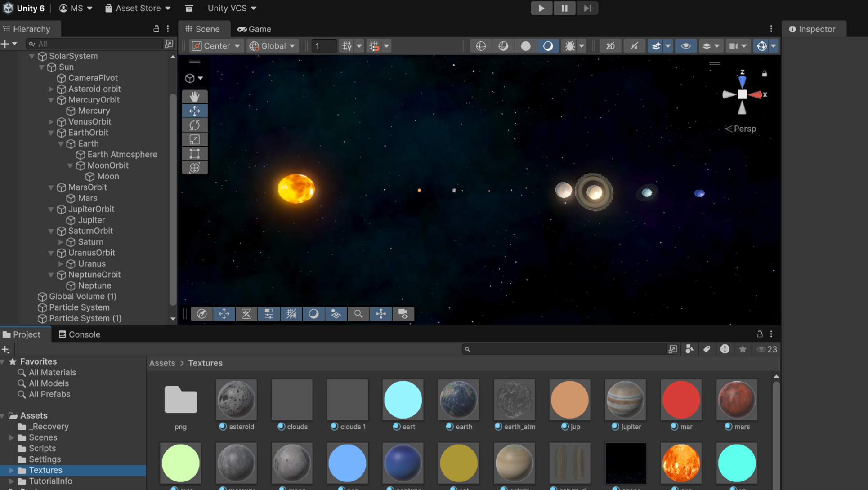This screenshot has width=868, height=490.
Task: Collapse the EarthOrbit tree node
Action: click(51, 133)
